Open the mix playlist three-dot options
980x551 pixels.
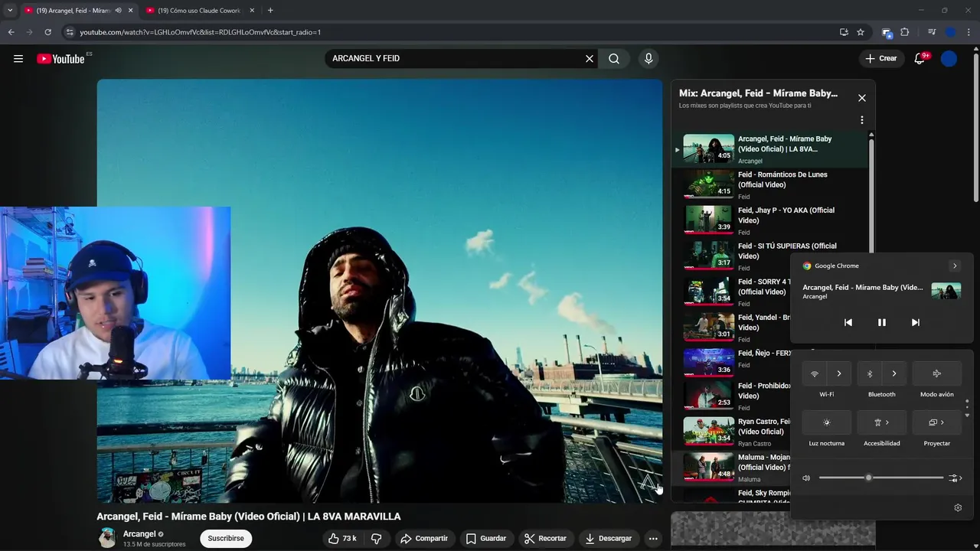(x=862, y=120)
